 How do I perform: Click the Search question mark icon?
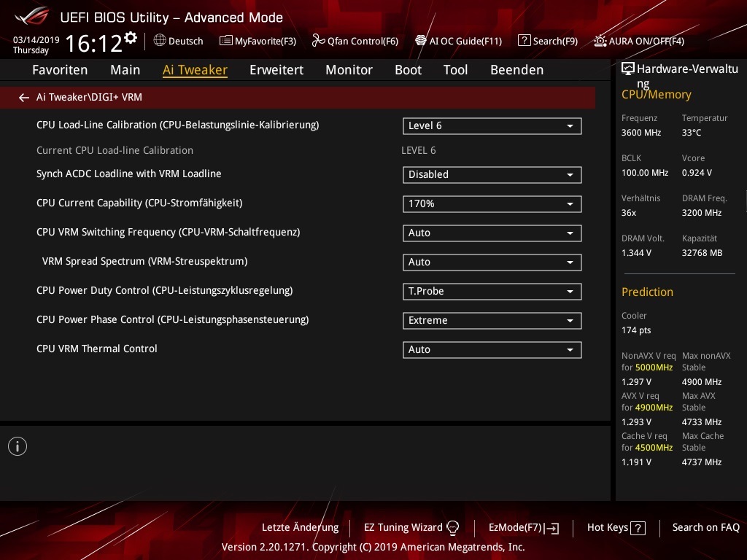[x=524, y=41]
